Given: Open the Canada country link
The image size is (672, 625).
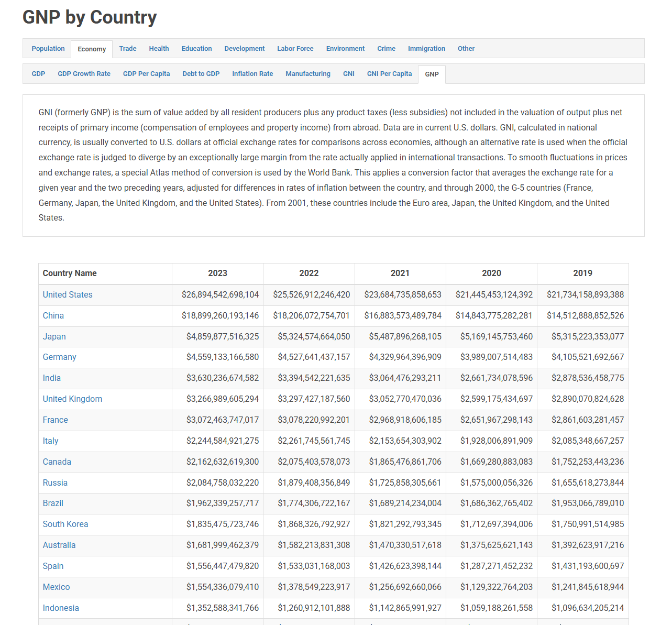Looking at the screenshot, I should (57, 462).
